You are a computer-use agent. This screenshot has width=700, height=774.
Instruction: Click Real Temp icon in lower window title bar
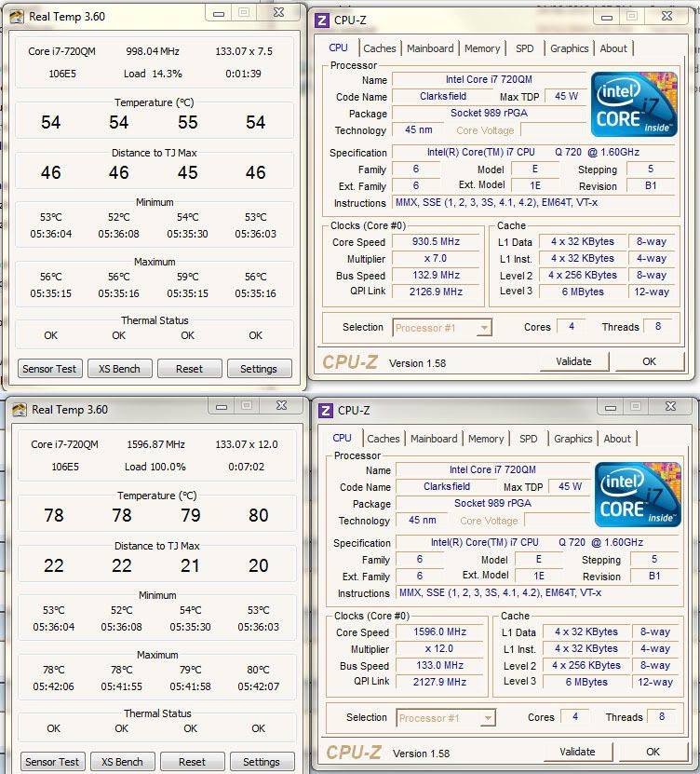(20, 410)
